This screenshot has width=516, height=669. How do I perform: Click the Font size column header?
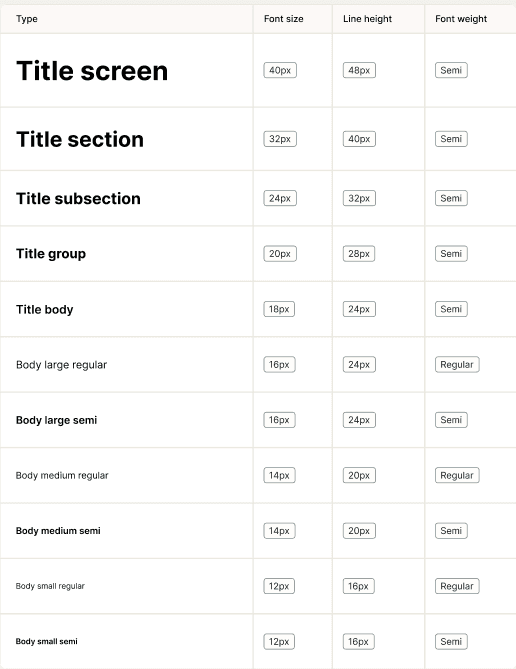tap(283, 19)
